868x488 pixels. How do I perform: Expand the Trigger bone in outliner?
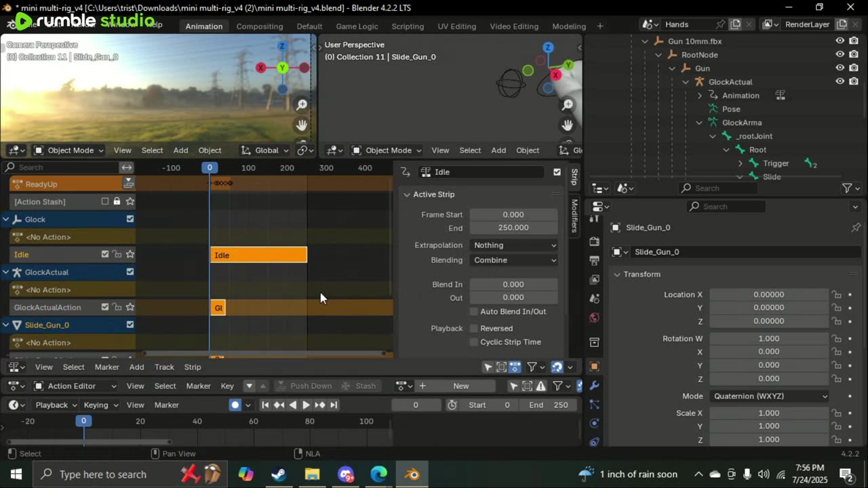click(x=741, y=163)
